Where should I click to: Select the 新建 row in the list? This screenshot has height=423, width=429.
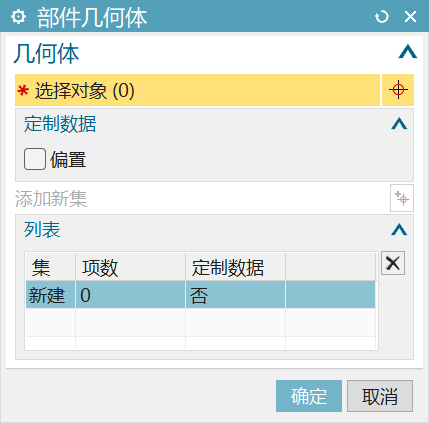pos(201,294)
